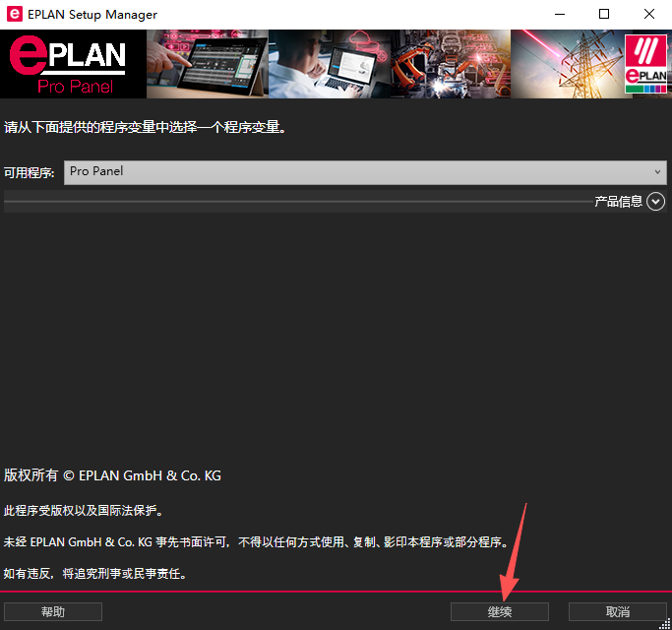This screenshot has height=630, width=672.
Task: Click the Rittal EPLAN logo at banner right
Action: pos(645,64)
